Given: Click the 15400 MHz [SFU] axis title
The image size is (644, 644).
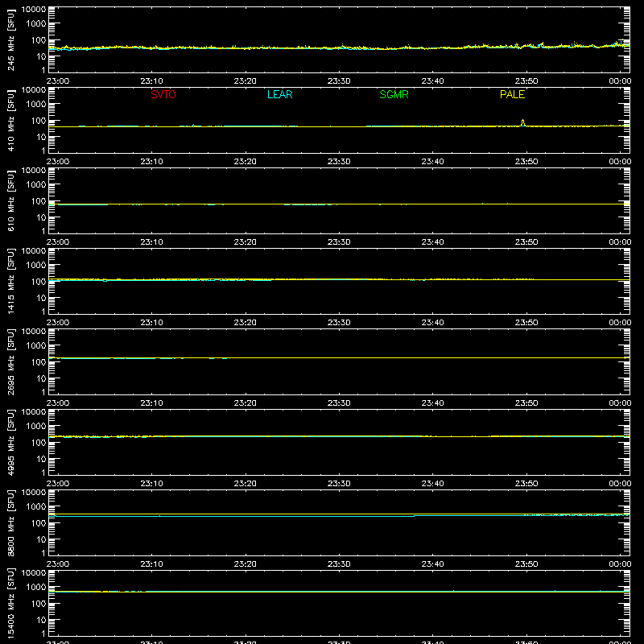Looking at the screenshot, I should [11, 603].
